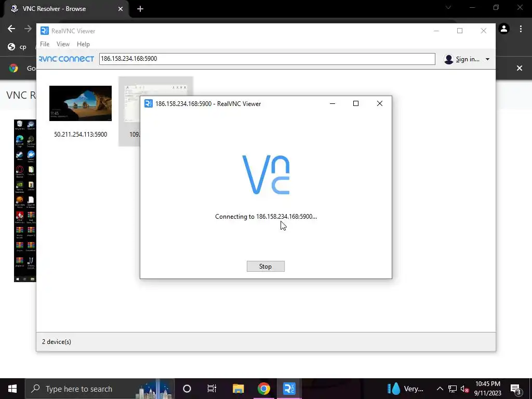
Task: Click the VNC address bar with 186.158.234.168:5900
Action: point(267,59)
